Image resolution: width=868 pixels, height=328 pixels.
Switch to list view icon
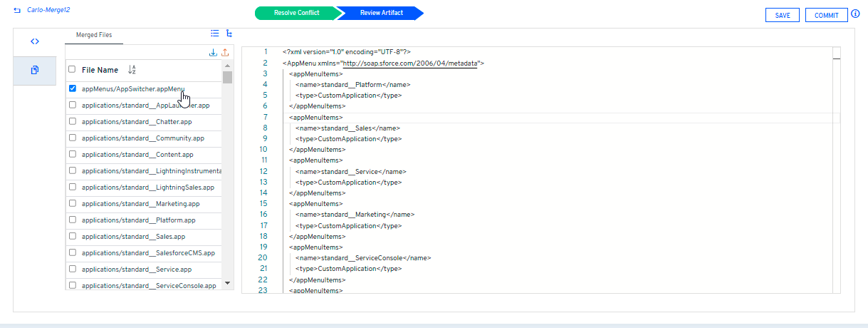(x=215, y=33)
